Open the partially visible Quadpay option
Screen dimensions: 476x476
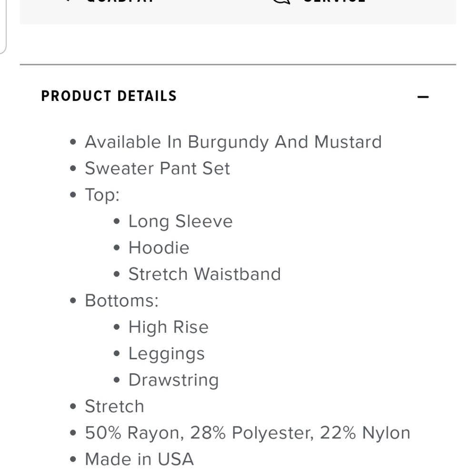[119, 1]
